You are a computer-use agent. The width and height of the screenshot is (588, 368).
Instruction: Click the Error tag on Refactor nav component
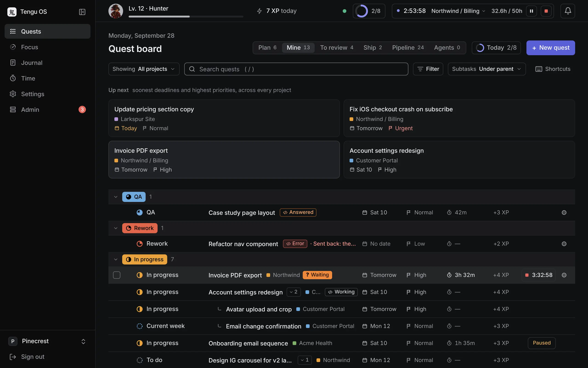(x=295, y=244)
